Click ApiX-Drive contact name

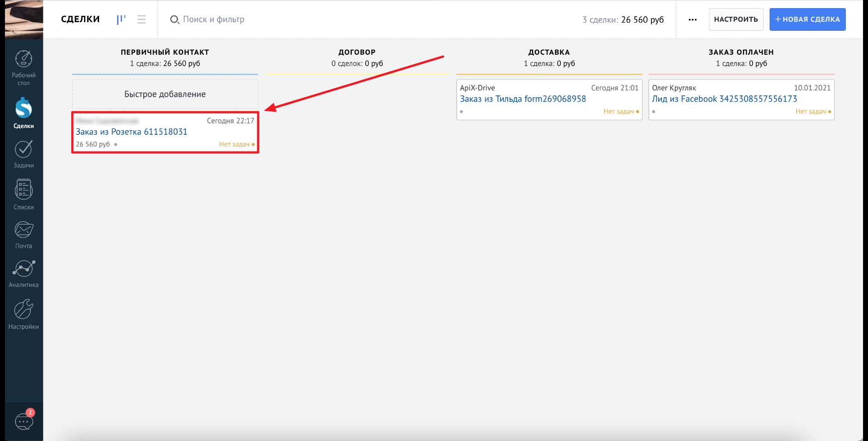point(477,88)
